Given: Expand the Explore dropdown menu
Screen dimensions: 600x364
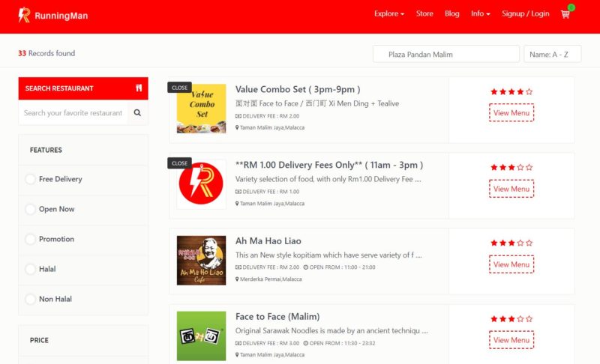Looking at the screenshot, I should pyautogui.click(x=389, y=13).
